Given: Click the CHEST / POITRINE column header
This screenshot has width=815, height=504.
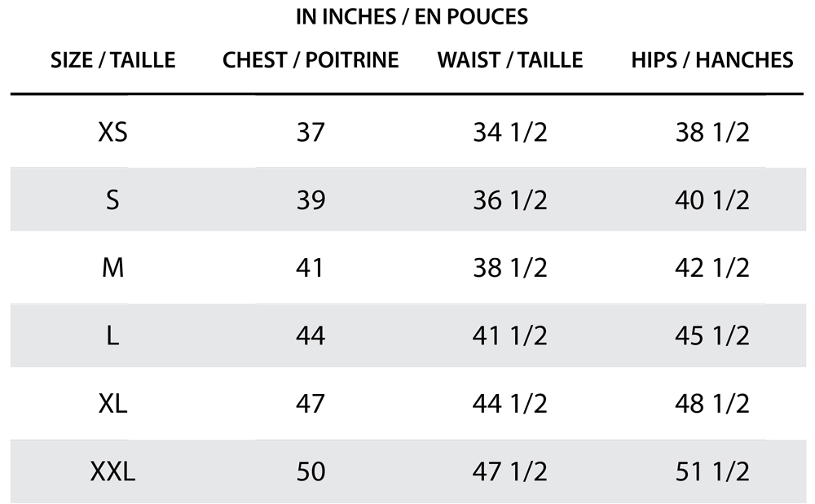Looking at the screenshot, I should [311, 59].
